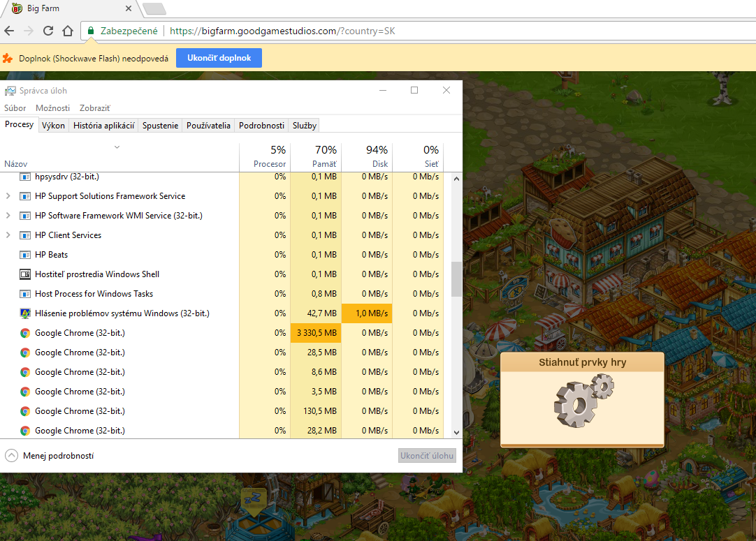This screenshot has height=541, width=756.
Task: Open Chrome home page icon
Action: [68, 31]
